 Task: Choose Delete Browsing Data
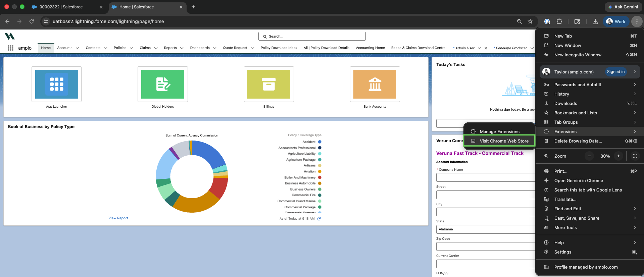(590, 141)
